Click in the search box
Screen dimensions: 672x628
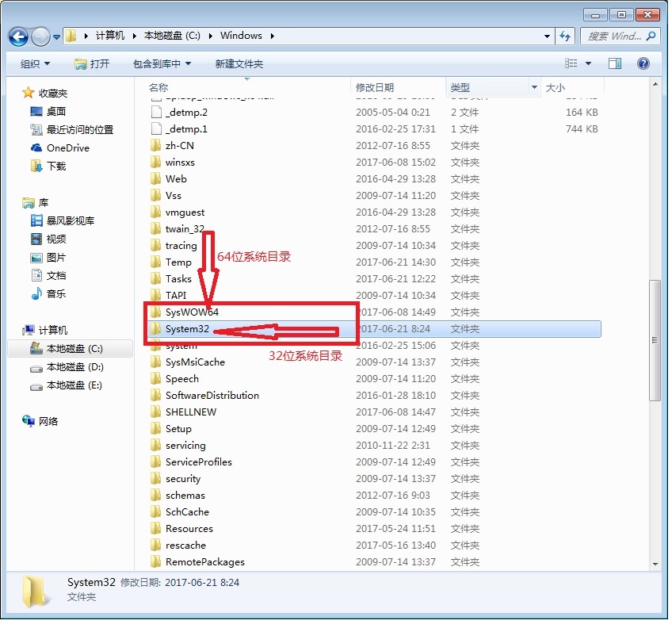click(614, 36)
